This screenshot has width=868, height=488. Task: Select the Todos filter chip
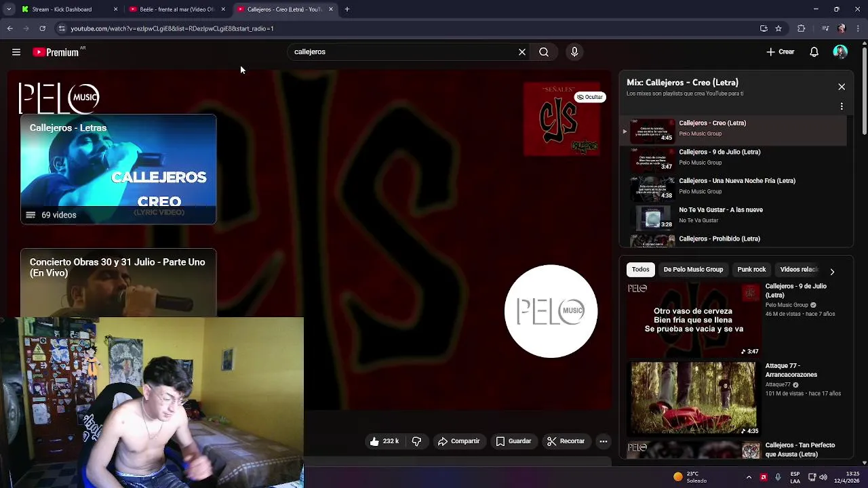pos(640,270)
